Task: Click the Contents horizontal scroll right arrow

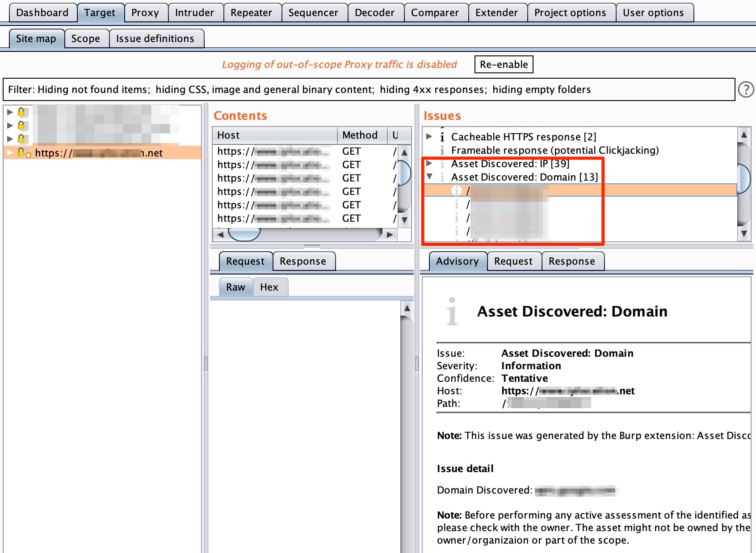Action: pyautogui.click(x=390, y=234)
